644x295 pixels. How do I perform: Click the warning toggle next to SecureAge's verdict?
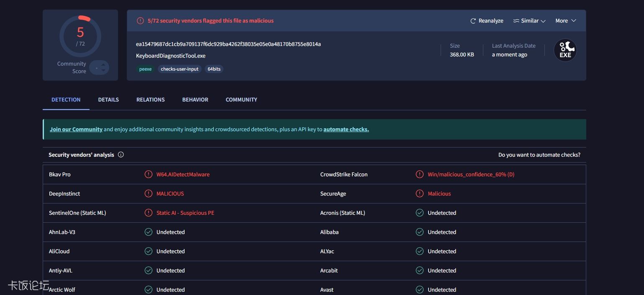420,193
